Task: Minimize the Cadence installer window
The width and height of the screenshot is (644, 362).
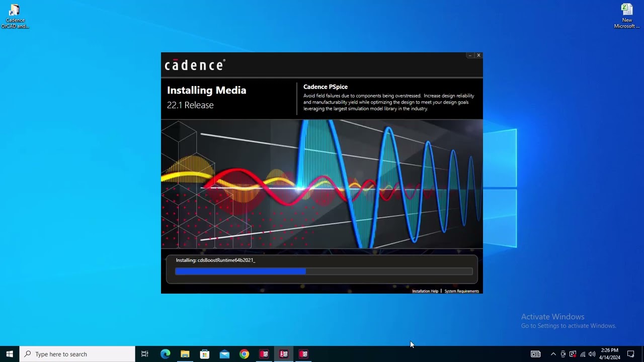Action: pos(469,55)
